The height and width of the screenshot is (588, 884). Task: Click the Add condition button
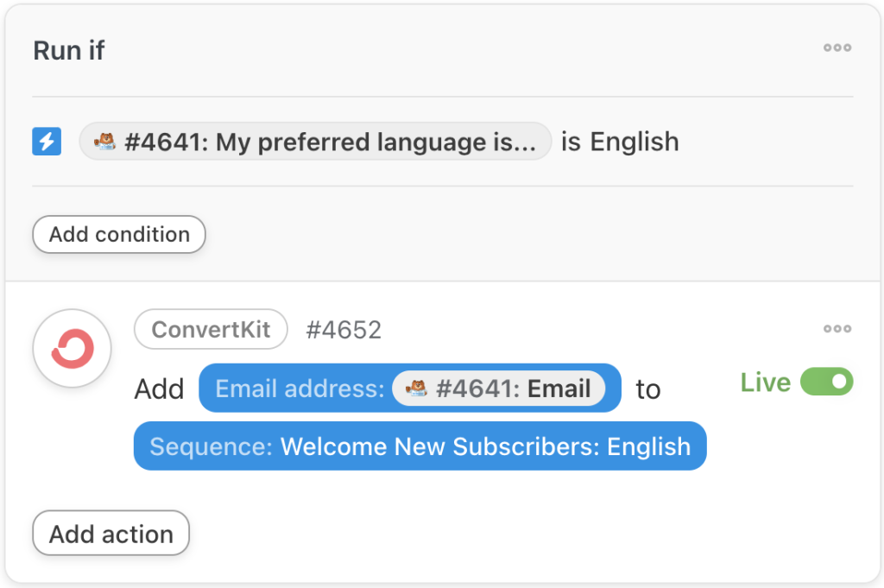coord(118,234)
